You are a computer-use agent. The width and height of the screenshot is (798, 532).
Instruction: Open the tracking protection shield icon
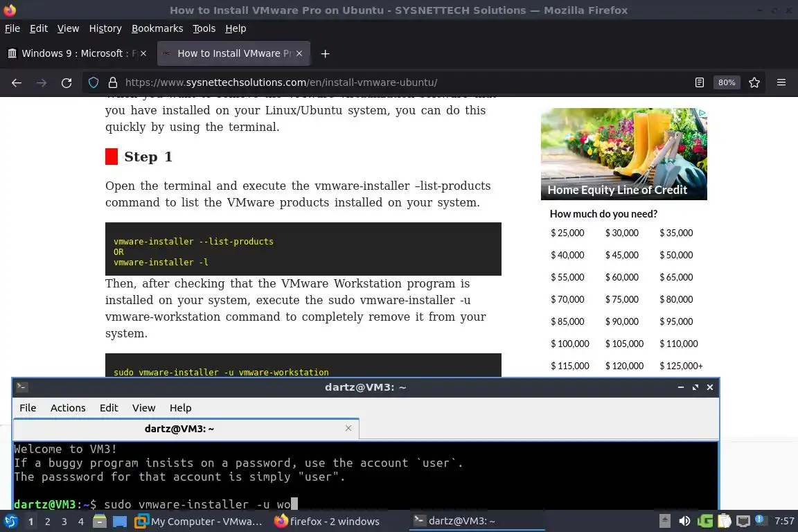[94, 82]
